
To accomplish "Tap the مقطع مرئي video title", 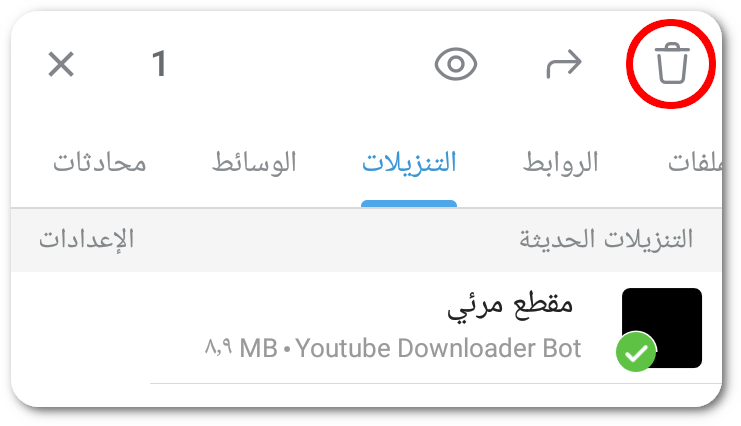I will point(509,305).
